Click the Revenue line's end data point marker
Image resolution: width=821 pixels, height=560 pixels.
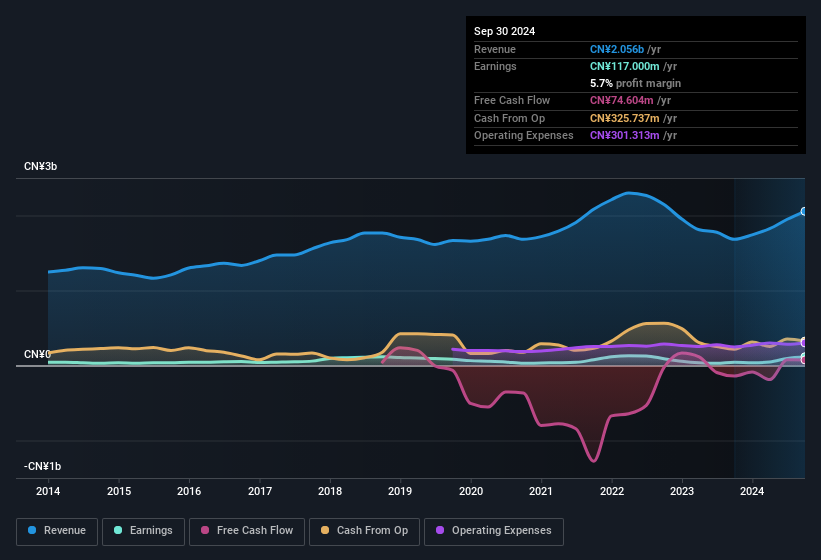[804, 211]
